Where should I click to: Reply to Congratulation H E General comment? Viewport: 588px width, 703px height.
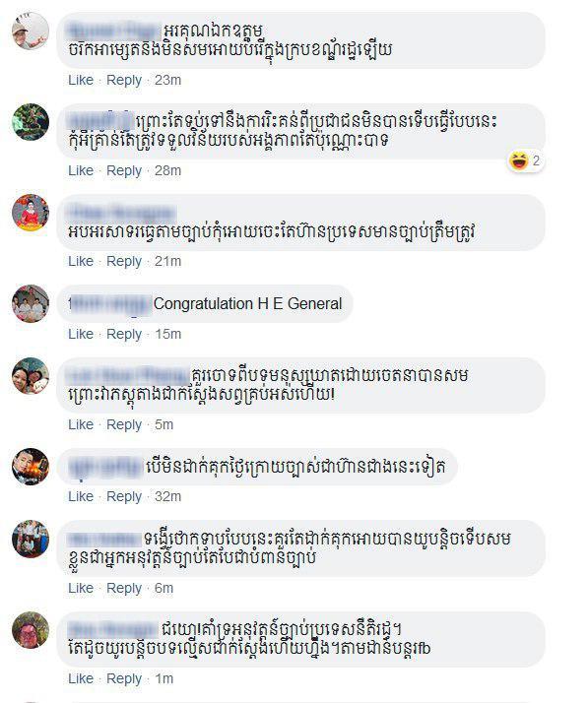(x=124, y=334)
